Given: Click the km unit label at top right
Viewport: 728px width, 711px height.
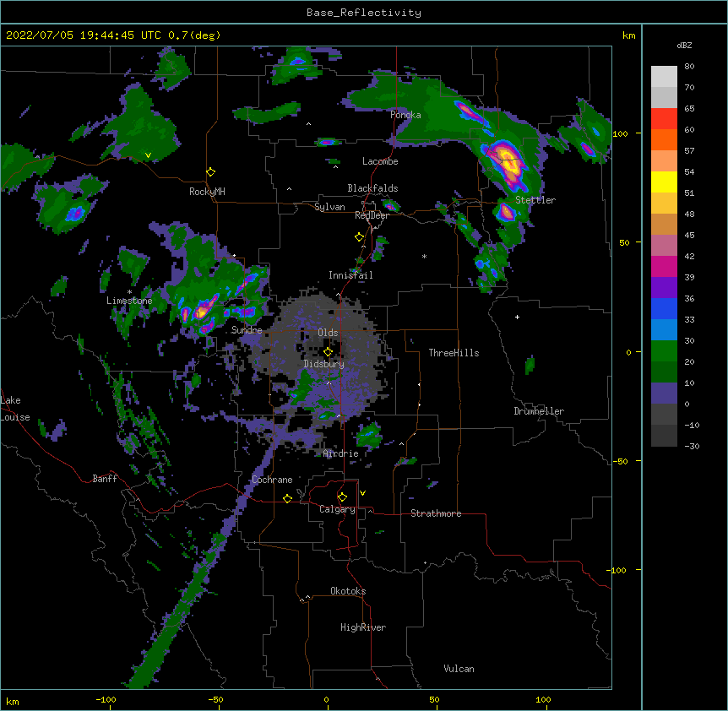Looking at the screenshot, I should 629,35.
